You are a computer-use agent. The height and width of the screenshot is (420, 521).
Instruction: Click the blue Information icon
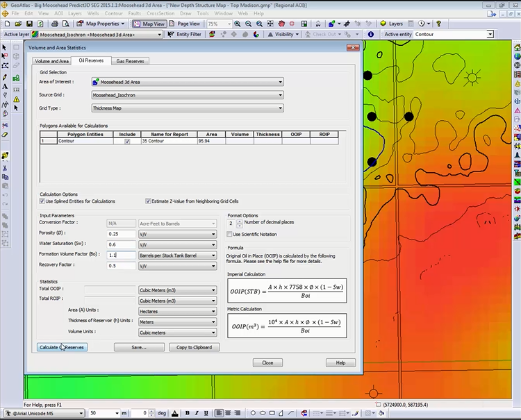coord(371,34)
